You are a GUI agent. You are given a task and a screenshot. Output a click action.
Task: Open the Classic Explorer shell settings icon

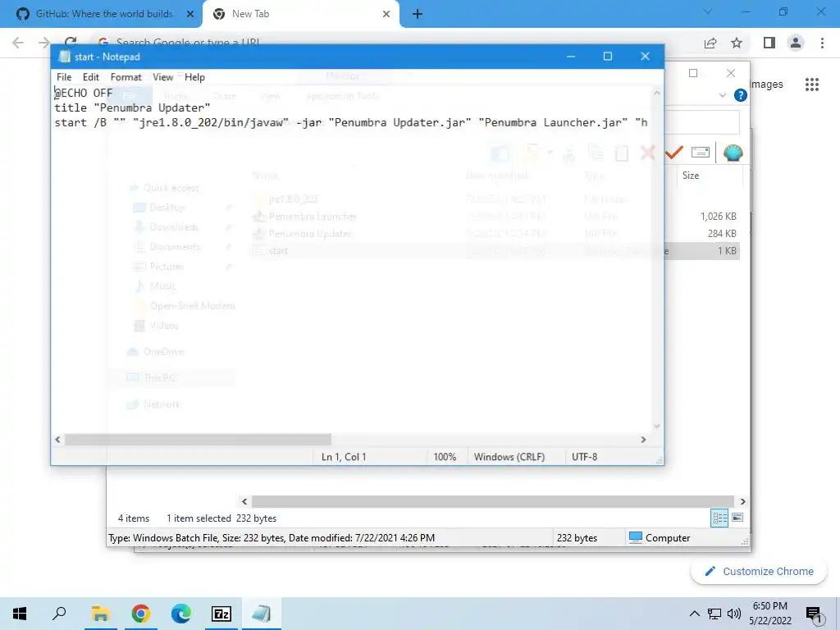tap(733, 153)
